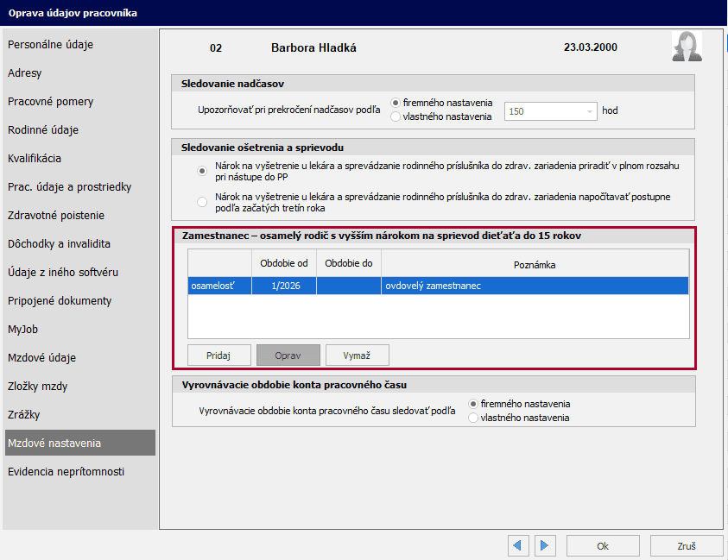Go to Evidencia neprítomnosti section
Image resolution: width=728 pixels, height=560 pixels.
coord(66,472)
